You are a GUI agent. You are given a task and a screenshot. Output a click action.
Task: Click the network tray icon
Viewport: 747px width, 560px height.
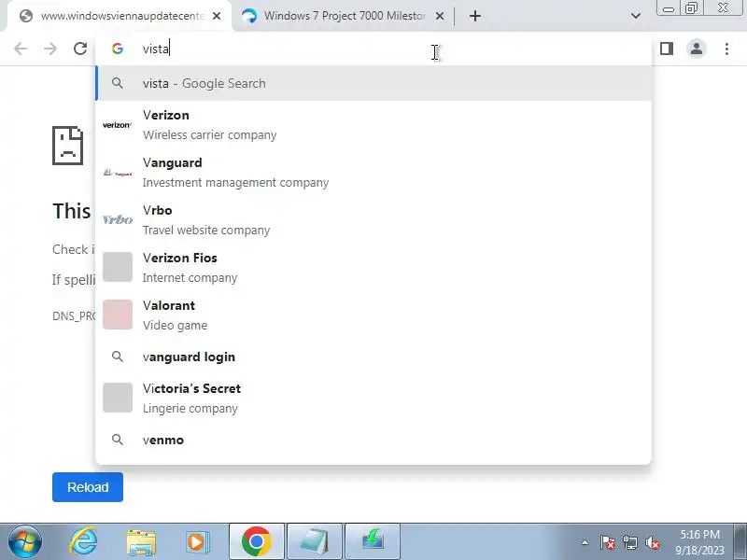click(x=629, y=542)
